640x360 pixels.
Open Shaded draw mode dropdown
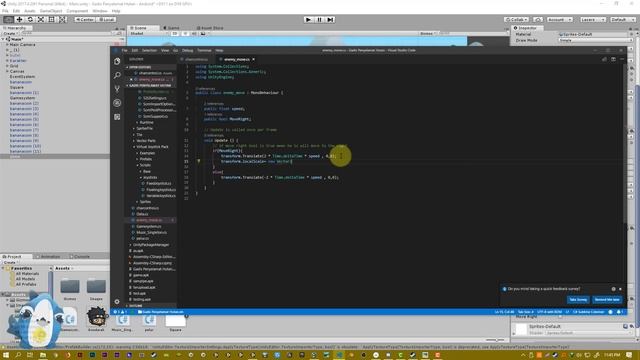(148, 33)
